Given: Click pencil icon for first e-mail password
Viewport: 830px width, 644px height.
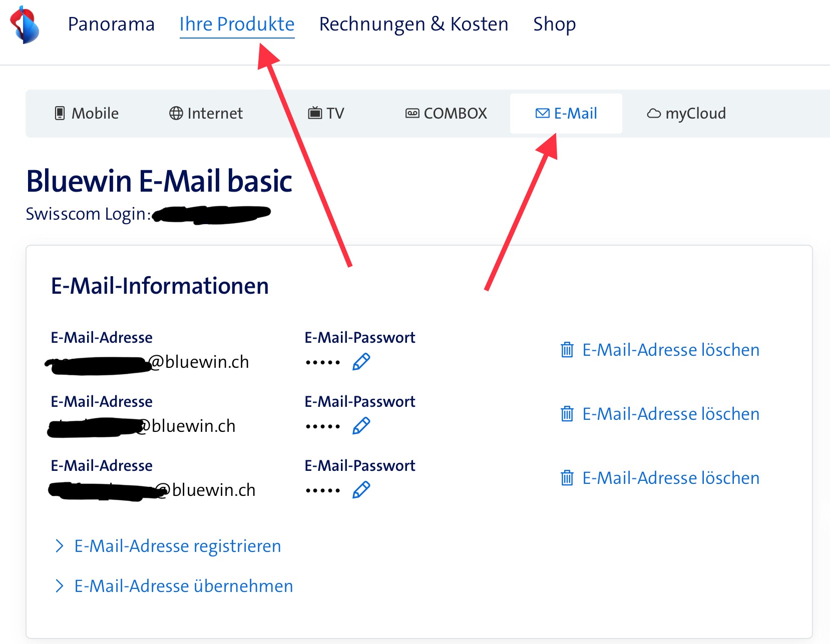Looking at the screenshot, I should (361, 362).
